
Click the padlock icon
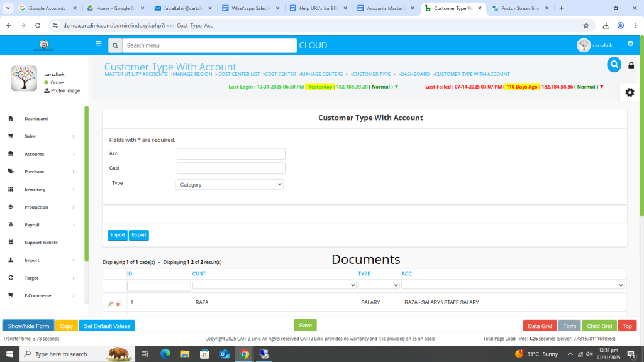pos(631,65)
